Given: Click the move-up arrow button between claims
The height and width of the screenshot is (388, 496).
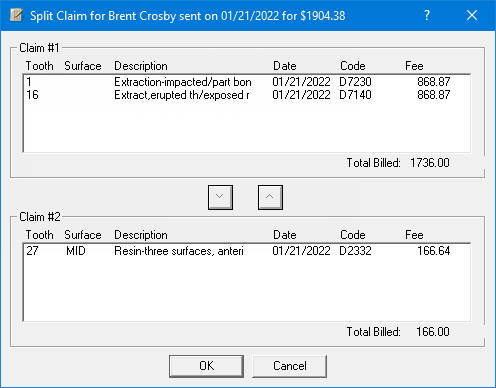Looking at the screenshot, I should point(270,197).
